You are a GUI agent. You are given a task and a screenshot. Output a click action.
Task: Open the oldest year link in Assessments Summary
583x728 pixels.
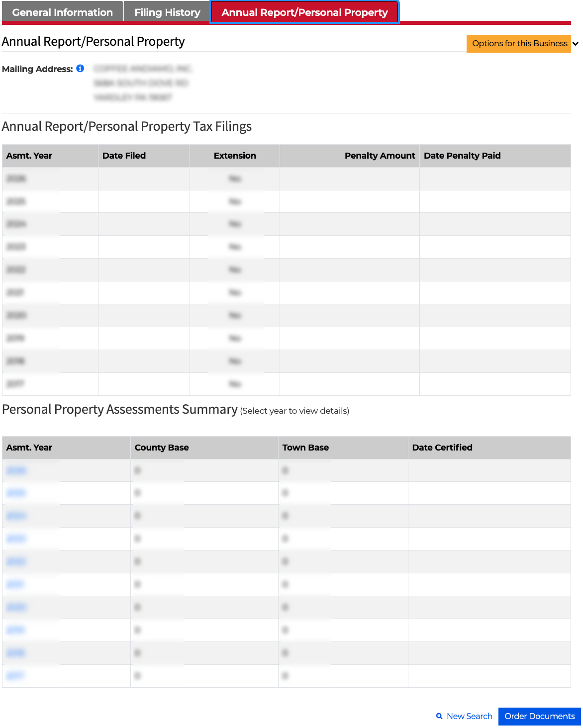click(15, 676)
